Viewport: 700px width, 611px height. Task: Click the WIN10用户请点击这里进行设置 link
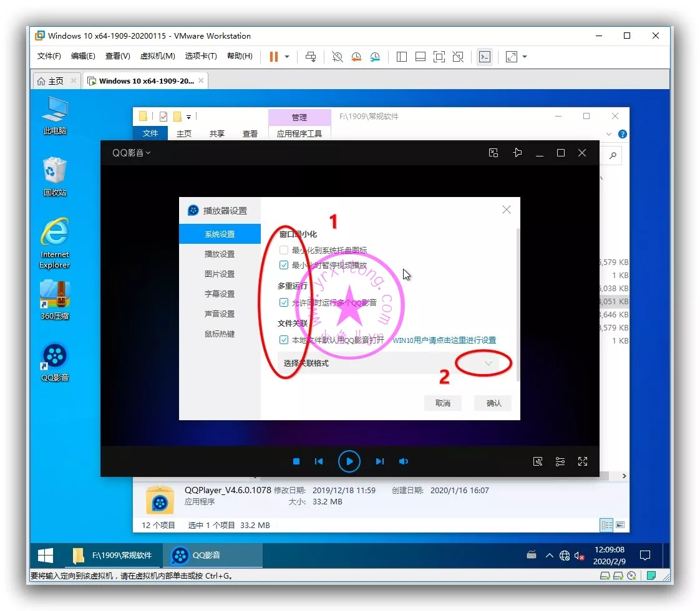[444, 340]
